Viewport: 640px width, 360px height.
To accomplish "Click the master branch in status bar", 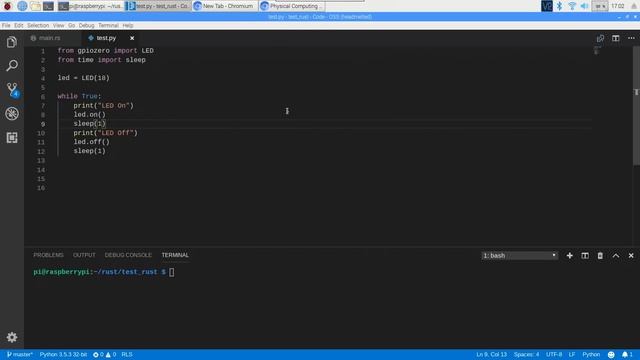I will (x=20, y=355).
